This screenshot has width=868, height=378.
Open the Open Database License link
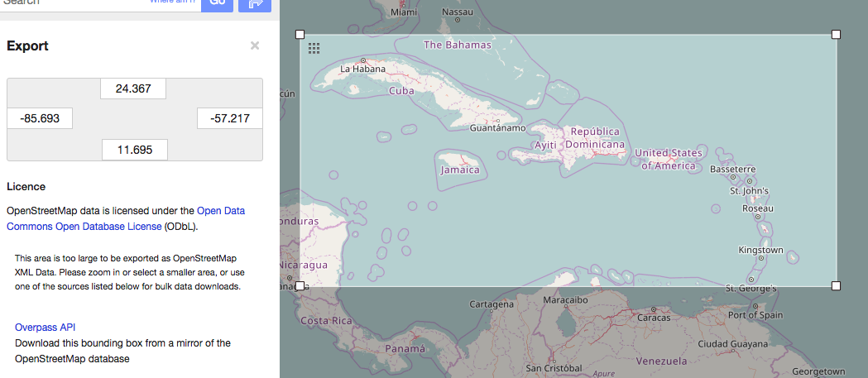(126, 218)
